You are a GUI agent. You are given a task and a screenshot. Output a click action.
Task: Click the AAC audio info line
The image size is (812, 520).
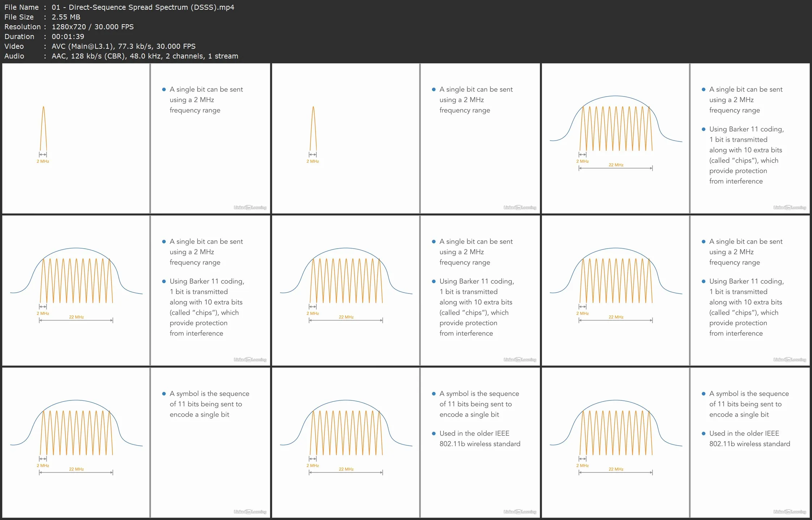145,56
